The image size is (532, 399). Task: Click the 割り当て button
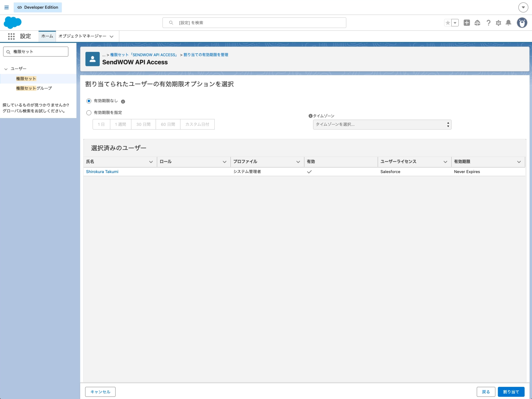(511, 392)
